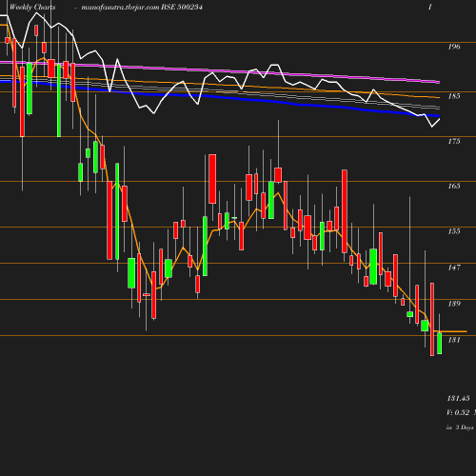Click the 155 price axis label

pyautogui.click(x=454, y=231)
